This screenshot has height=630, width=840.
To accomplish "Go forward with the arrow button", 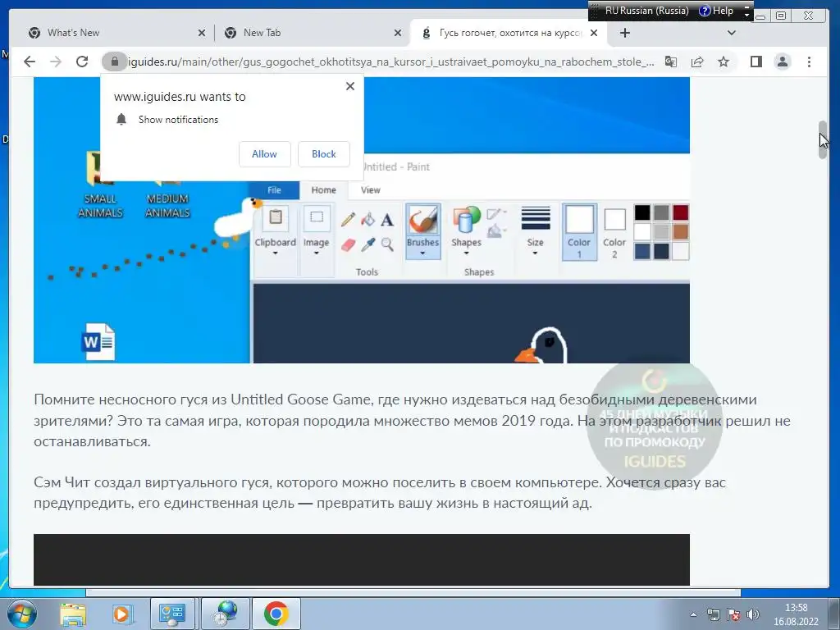I will coord(55,62).
